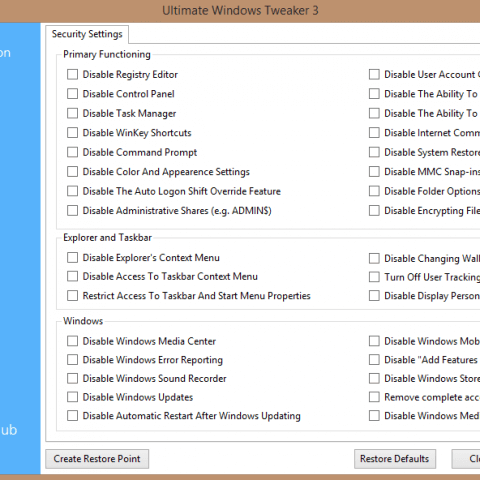Toggle first Disable The Ability To checkbox

(x=374, y=94)
